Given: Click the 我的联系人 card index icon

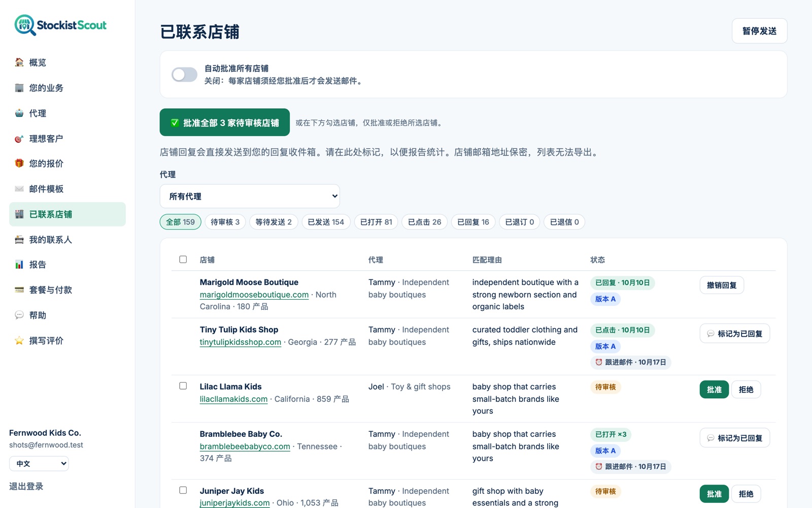Looking at the screenshot, I should click(19, 240).
